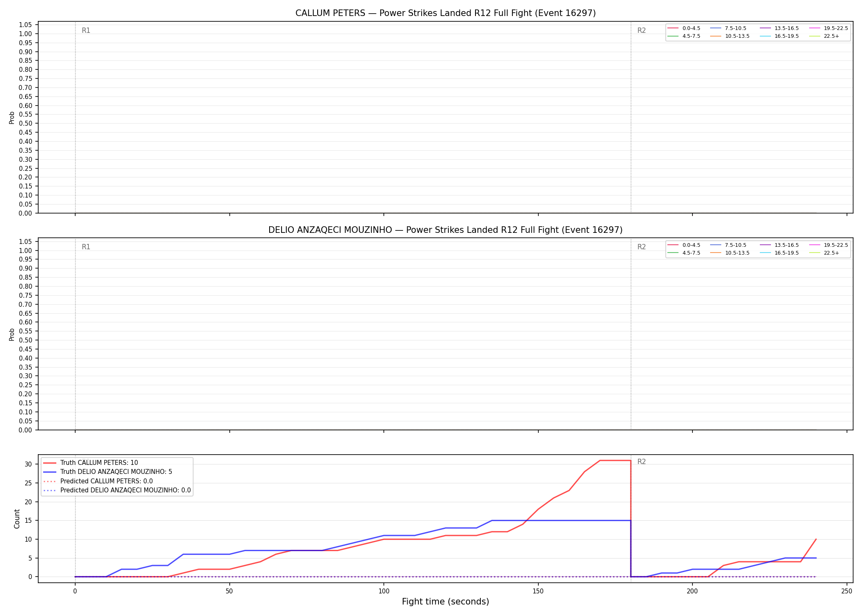Click the 100 tick label on the fight time axis

383,591
